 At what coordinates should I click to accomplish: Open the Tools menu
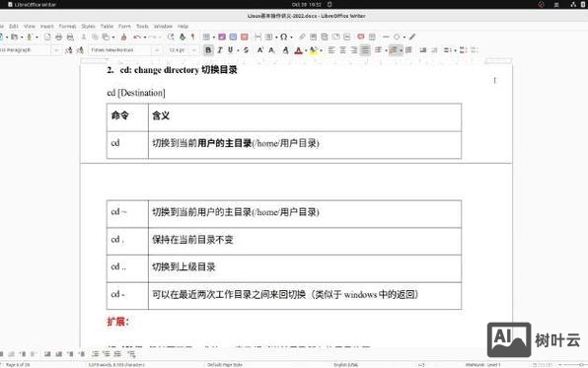[142, 27]
